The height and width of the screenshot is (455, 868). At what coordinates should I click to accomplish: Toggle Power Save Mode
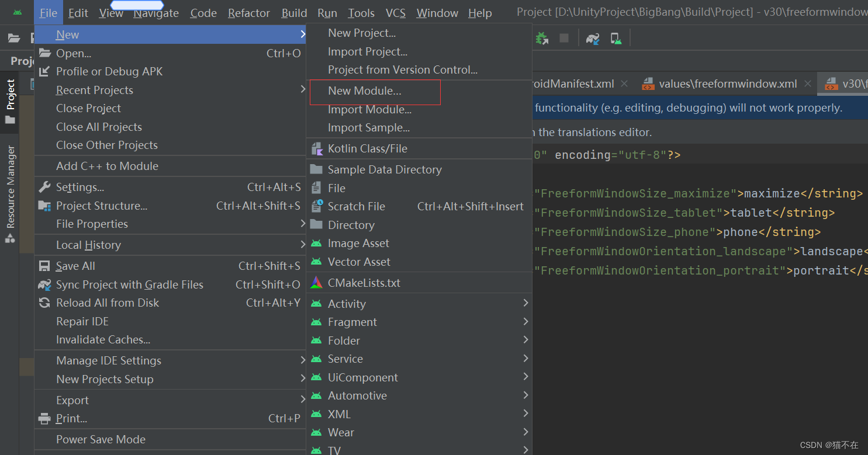click(171, 439)
